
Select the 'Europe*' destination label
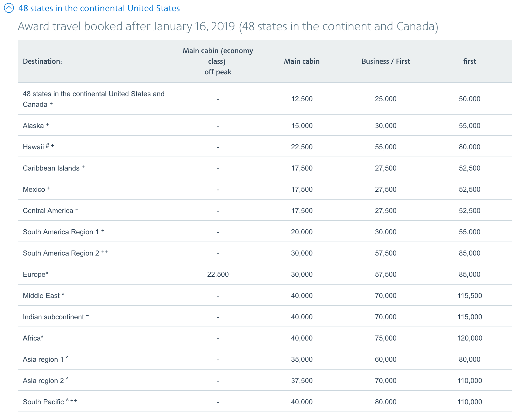36,274
